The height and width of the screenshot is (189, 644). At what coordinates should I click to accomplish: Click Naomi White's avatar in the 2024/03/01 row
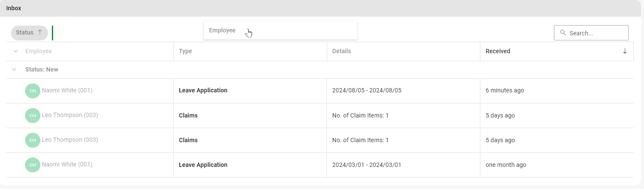[x=33, y=165]
